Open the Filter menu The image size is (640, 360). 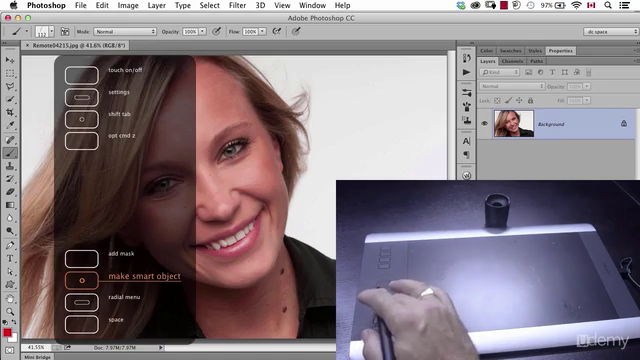[x=237, y=5]
